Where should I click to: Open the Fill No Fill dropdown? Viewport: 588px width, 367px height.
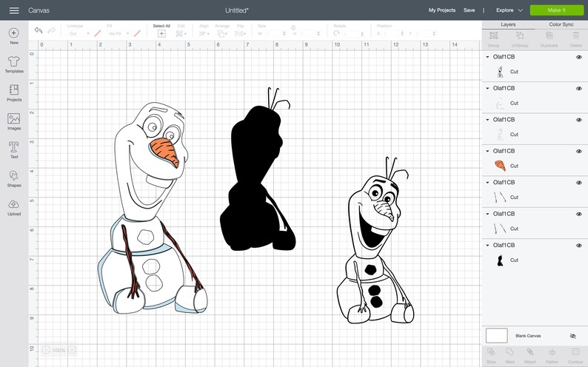[119, 34]
